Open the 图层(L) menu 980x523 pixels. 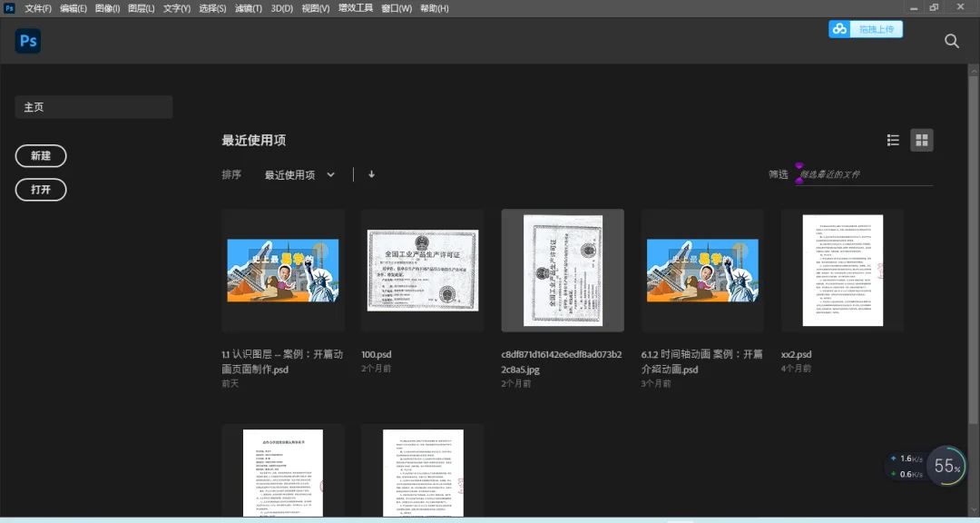click(142, 8)
